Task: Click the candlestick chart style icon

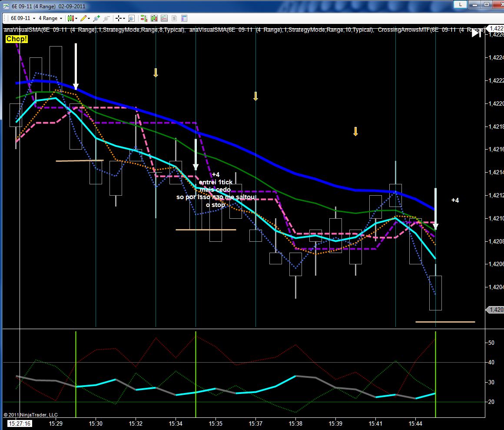Action: pyautogui.click(x=70, y=18)
